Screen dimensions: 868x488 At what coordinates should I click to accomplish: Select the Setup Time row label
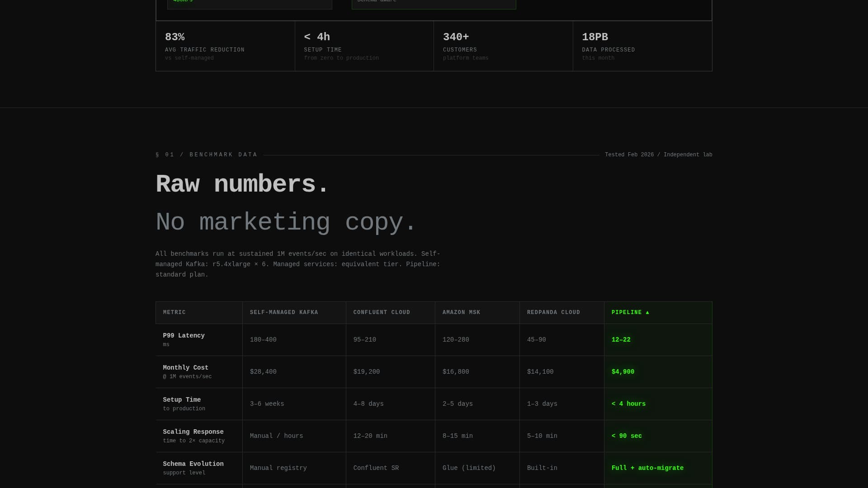point(199,404)
